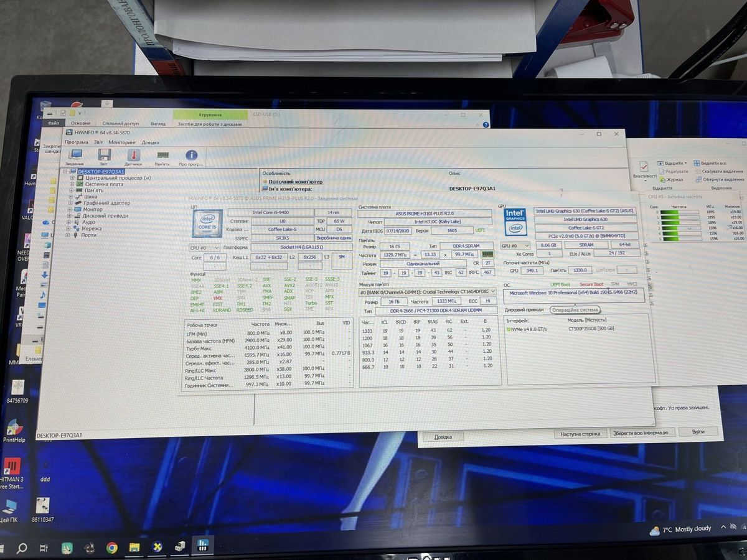
Task: Open the CPU #0 selector dropdown
Action: pos(205,247)
